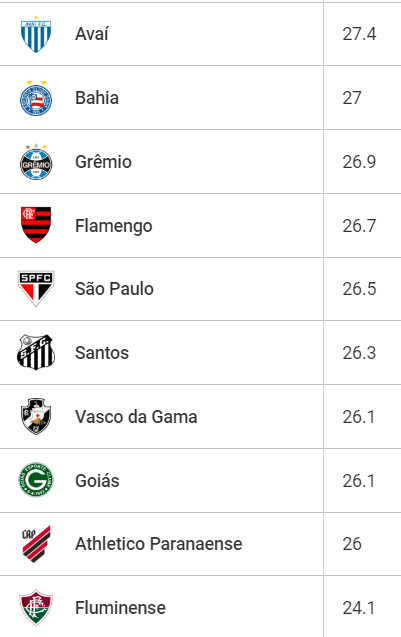Screen dimensions: 401x637
Task: Select the 27.4 value for Avaí
Action: [x=359, y=34]
